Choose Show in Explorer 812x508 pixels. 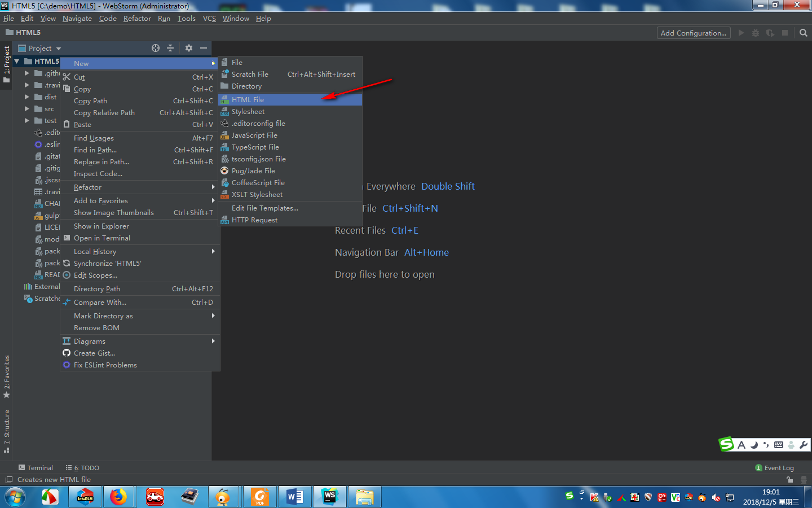coord(140,226)
